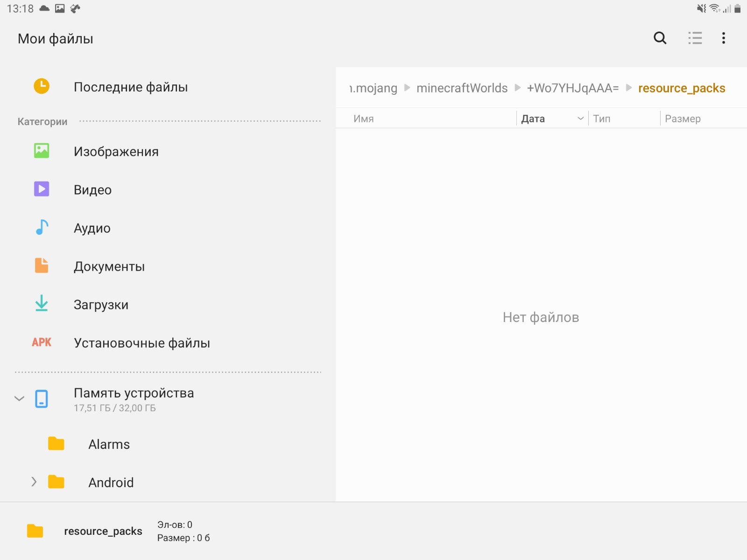This screenshot has height=560, width=747.
Task: Sort files by the Size column
Action: [x=683, y=119]
